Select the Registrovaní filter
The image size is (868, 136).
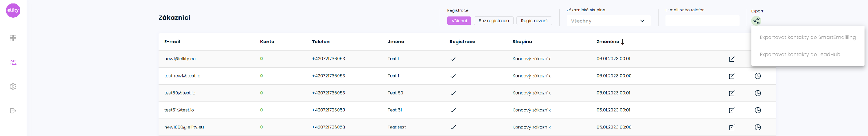coord(534,21)
